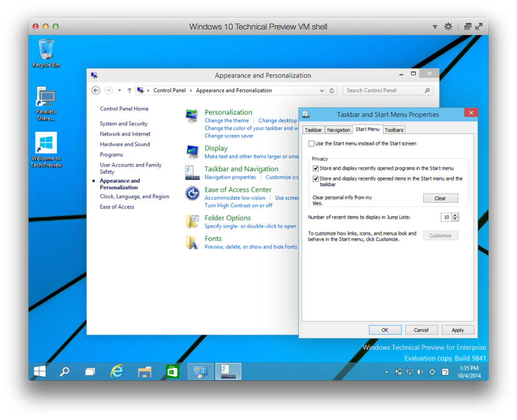Image resolution: width=517 pixels, height=420 pixels.
Task: Click the Taskbar and Navigation category icon
Action: pos(192,173)
